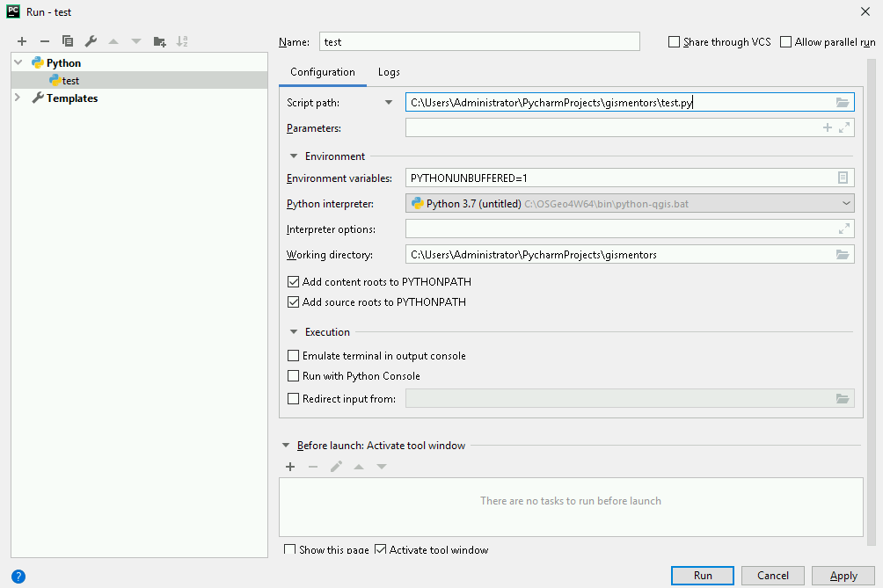This screenshot has height=588, width=883.
Task: Switch to the Logs tab
Action: tap(388, 71)
